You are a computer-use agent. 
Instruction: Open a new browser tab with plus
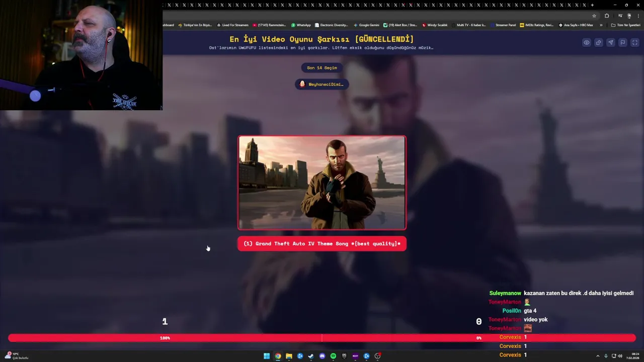click(592, 5)
